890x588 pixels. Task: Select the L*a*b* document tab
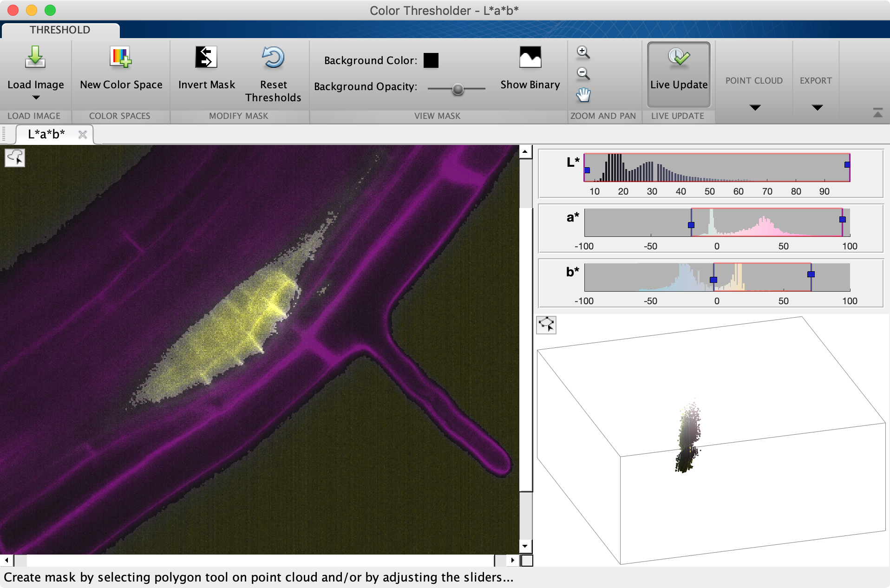tap(46, 134)
